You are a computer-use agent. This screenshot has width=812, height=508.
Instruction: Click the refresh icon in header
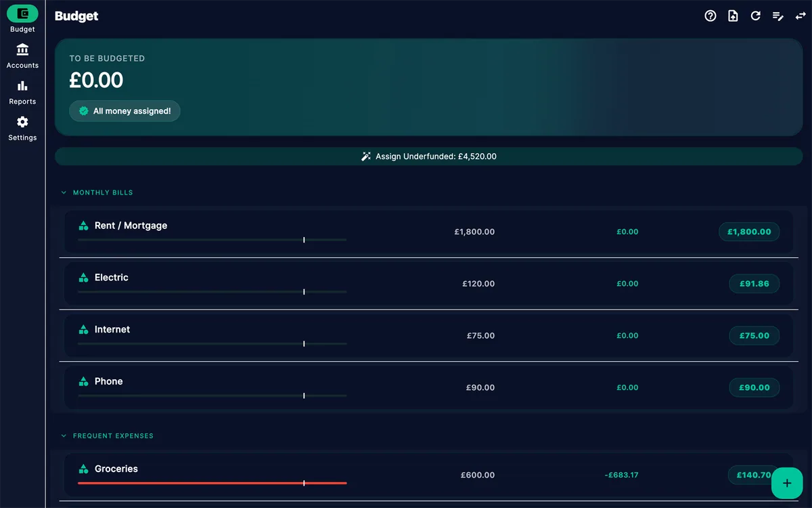pyautogui.click(x=756, y=16)
